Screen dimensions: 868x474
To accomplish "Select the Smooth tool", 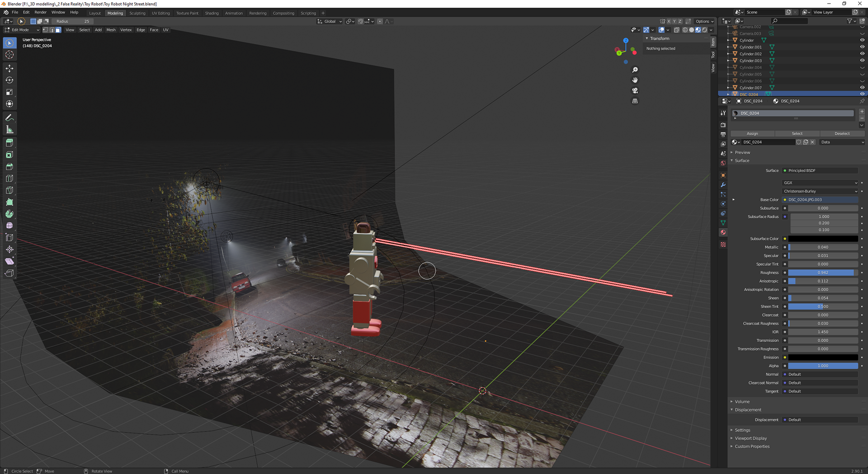I will (9, 225).
